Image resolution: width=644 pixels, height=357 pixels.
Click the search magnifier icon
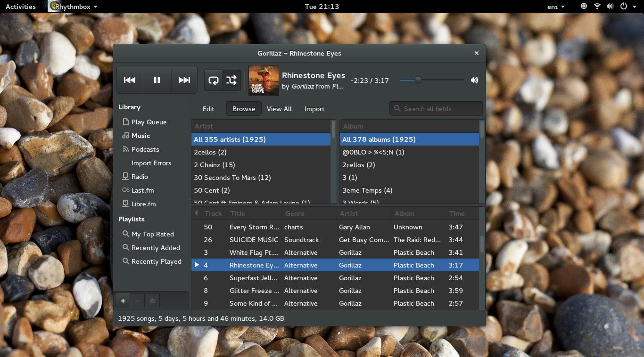(x=397, y=109)
